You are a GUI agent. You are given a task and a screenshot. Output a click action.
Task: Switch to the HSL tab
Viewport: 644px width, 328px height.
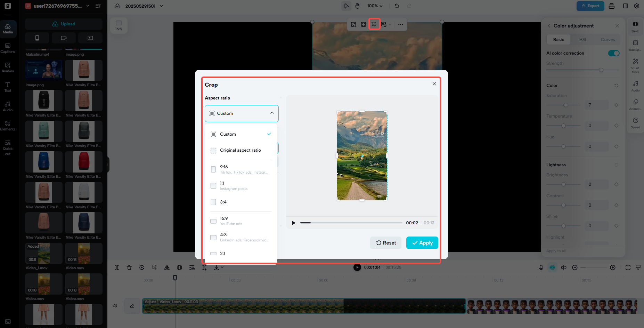(583, 40)
